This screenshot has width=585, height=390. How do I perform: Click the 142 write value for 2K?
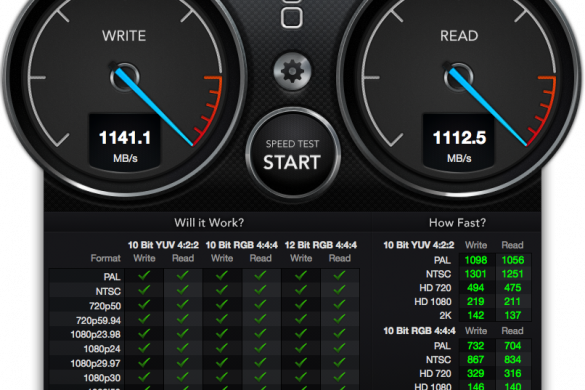click(x=476, y=315)
